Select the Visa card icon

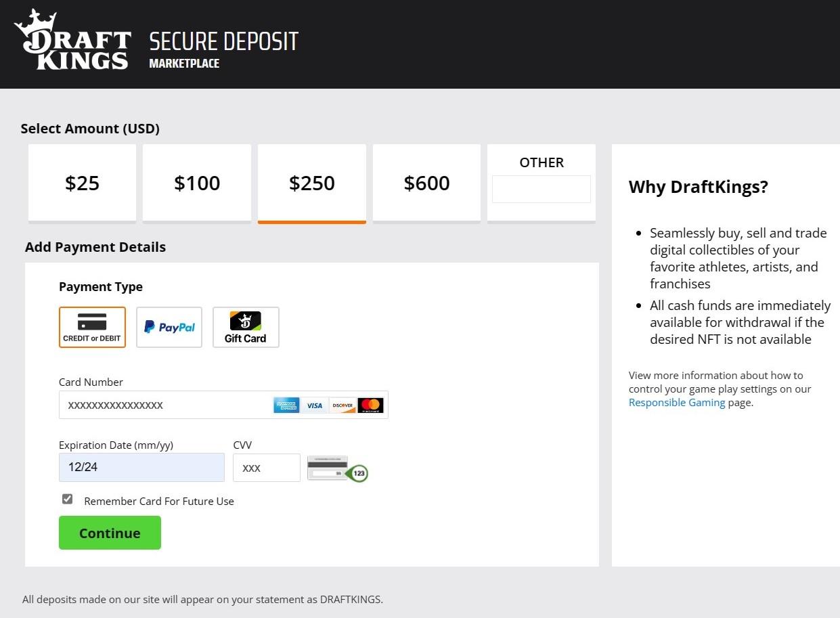[314, 405]
